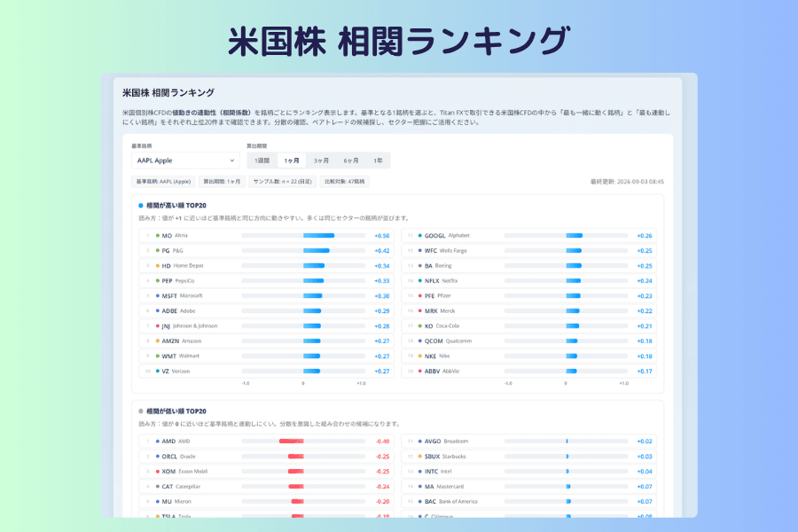
Task: Open the AAPL Apple base symbol dropdown
Action: point(185,160)
